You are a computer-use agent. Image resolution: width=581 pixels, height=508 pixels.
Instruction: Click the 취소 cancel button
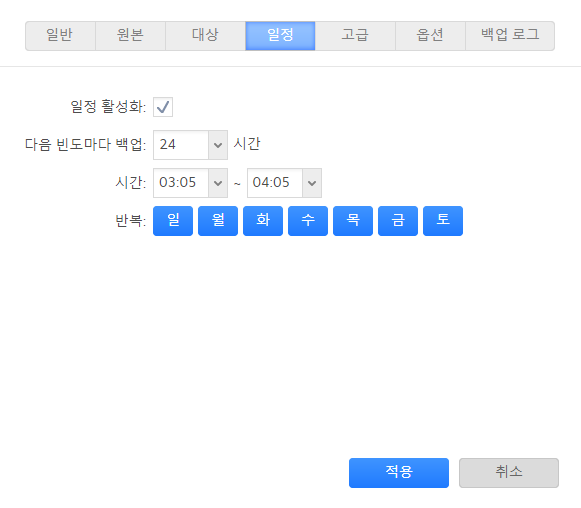coord(509,473)
